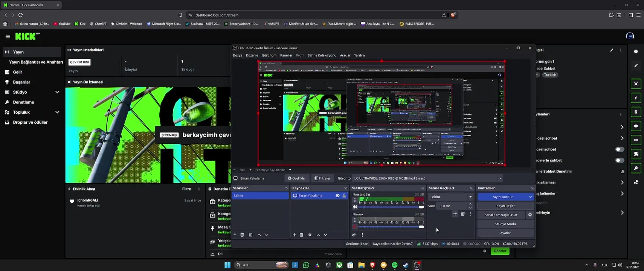Toggle visibility of Ekran Yakalama source
The height and width of the screenshot is (271, 644).
coord(337,196)
